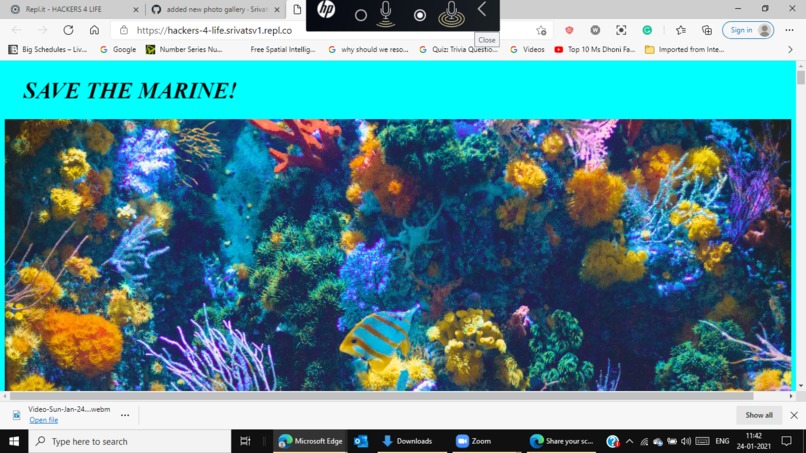The width and height of the screenshot is (806, 453).
Task: Show all downloads
Action: point(759,415)
